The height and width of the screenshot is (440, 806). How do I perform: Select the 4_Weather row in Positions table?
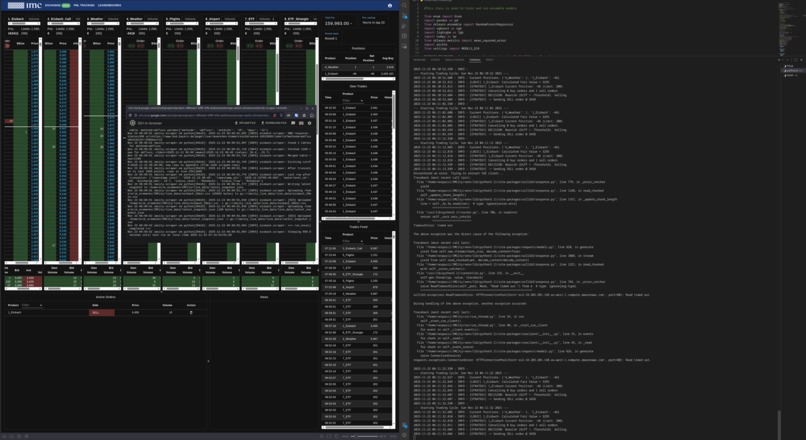(x=358, y=67)
